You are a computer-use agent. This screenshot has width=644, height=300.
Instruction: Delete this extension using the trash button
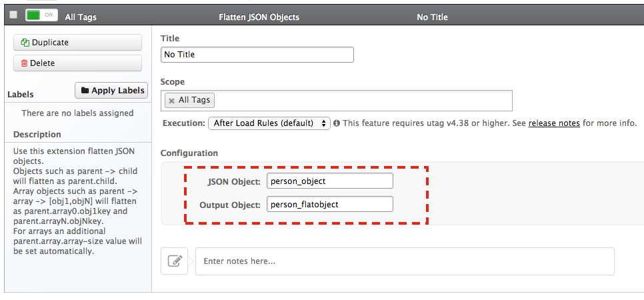pos(77,63)
